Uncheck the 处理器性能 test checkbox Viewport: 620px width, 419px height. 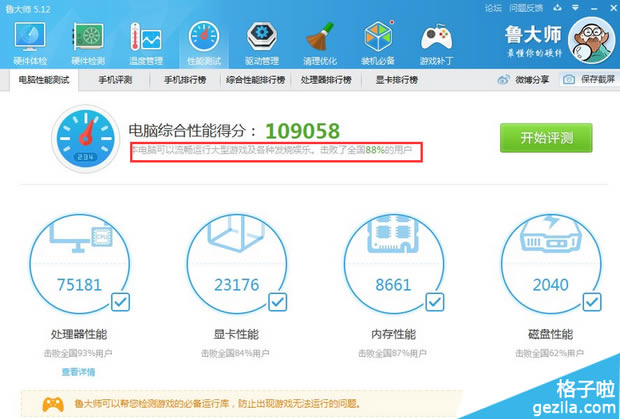click(120, 302)
